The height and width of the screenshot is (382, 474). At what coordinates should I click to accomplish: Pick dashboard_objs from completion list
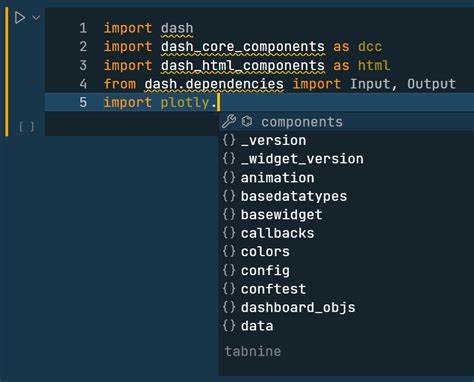coord(346,307)
